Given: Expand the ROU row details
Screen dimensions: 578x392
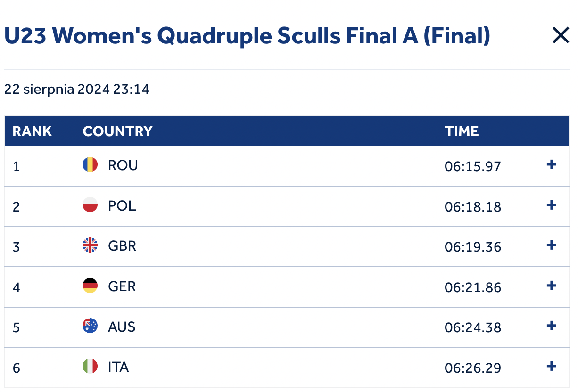Looking at the screenshot, I should [x=551, y=165].
